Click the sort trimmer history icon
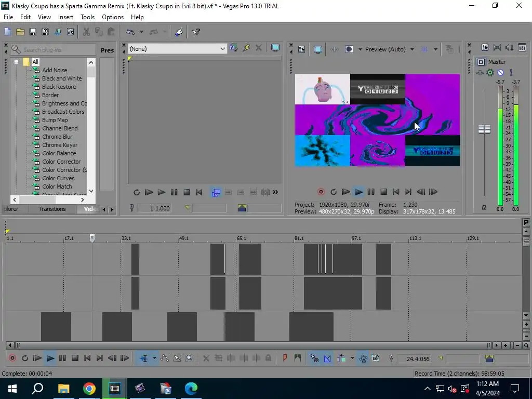 coord(233,48)
